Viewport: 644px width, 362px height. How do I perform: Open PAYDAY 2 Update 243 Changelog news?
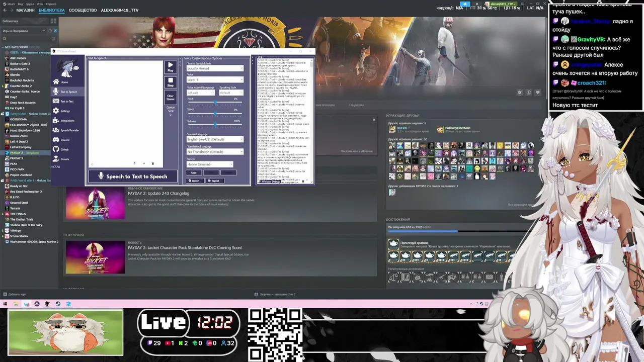coord(158,194)
